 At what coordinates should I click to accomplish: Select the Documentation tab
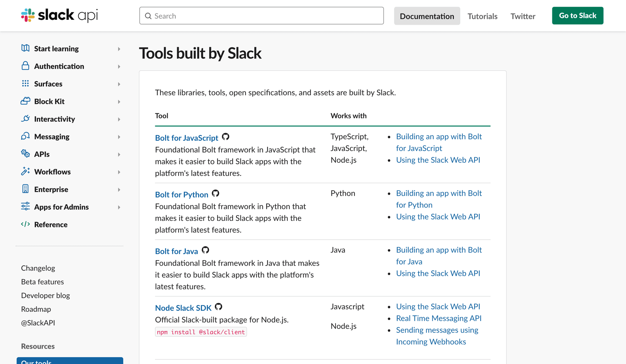pyautogui.click(x=427, y=16)
